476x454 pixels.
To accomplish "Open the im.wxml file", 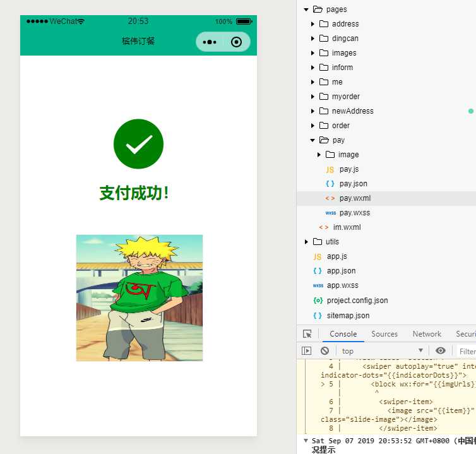I will [347, 227].
